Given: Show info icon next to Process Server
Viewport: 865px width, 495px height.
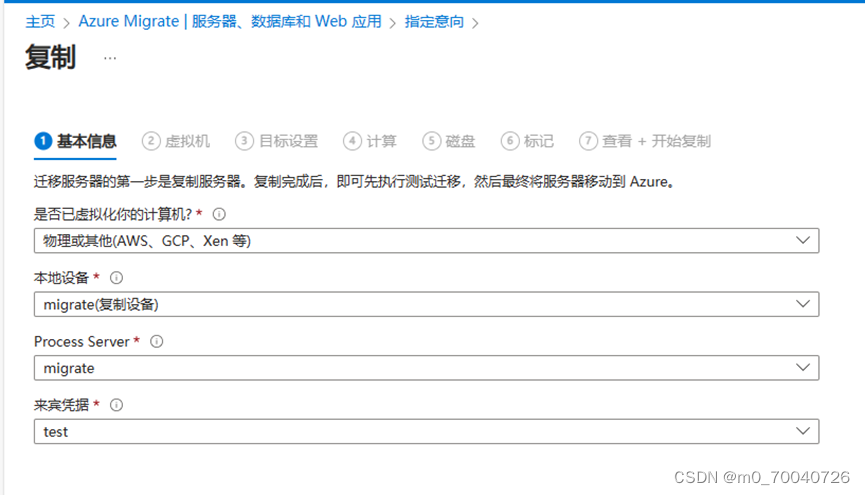Looking at the screenshot, I should coord(157,342).
